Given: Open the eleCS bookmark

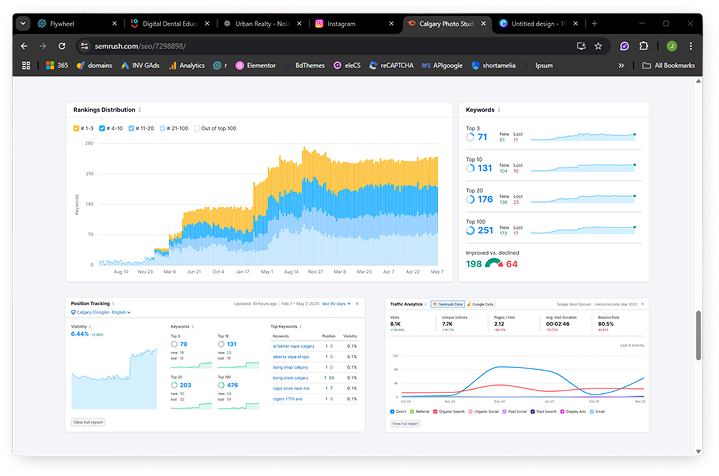Looking at the screenshot, I should [x=347, y=66].
